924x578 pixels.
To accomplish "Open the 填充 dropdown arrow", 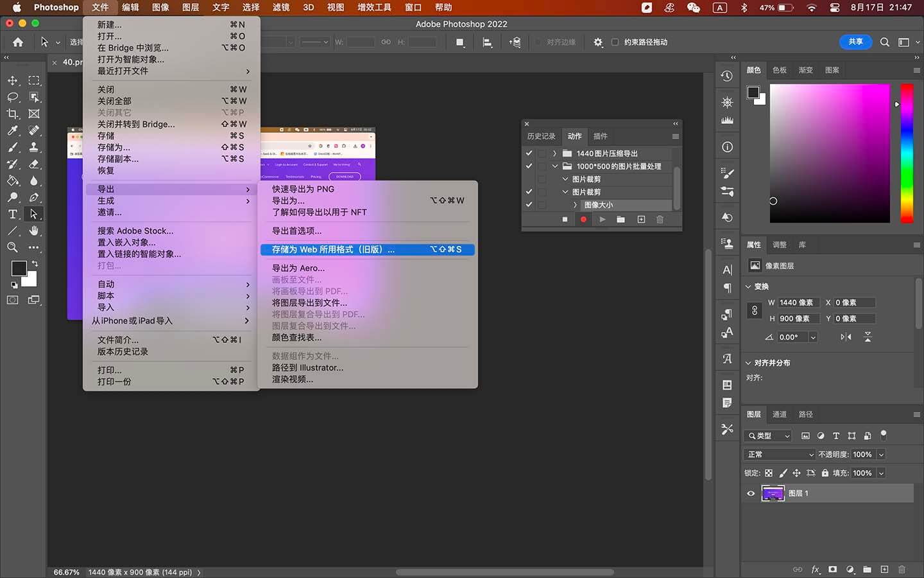I will [x=881, y=473].
